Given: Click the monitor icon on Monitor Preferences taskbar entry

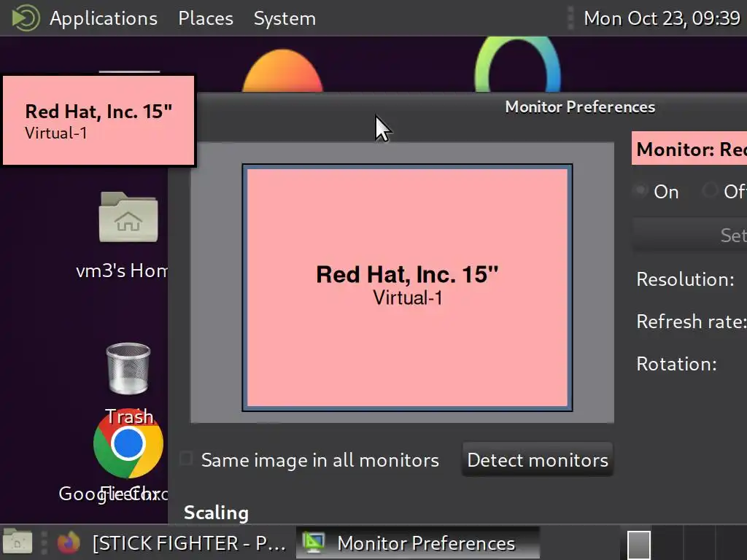Looking at the screenshot, I should click(314, 542).
